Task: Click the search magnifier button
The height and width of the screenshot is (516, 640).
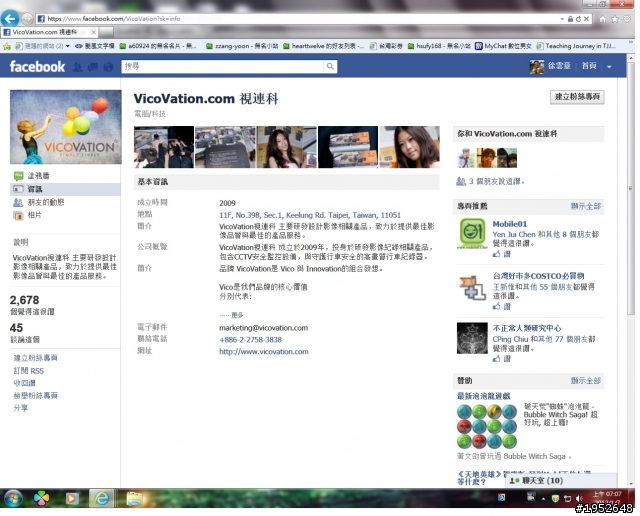Action: (330, 66)
